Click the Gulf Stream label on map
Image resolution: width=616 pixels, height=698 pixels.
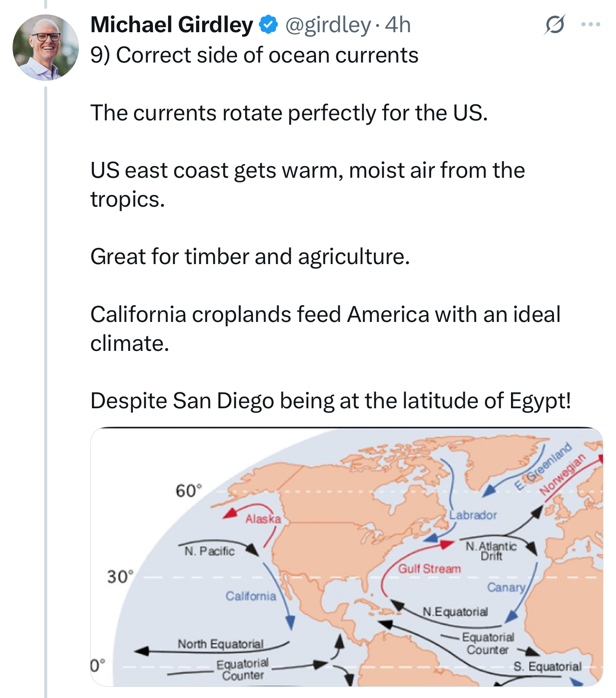coord(429,569)
